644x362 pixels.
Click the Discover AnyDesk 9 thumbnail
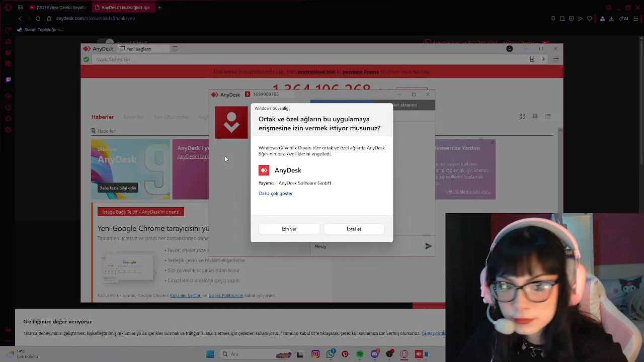tap(130, 169)
